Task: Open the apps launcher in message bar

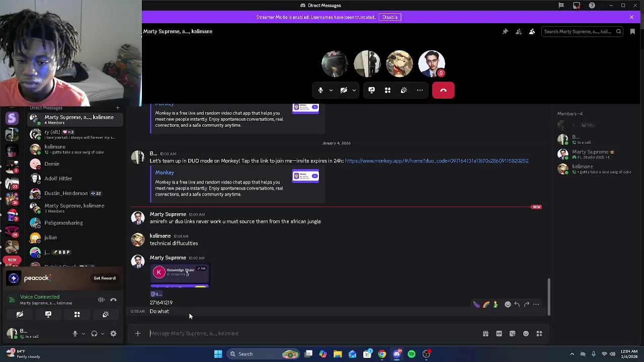Action: pyautogui.click(x=539, y=333)
